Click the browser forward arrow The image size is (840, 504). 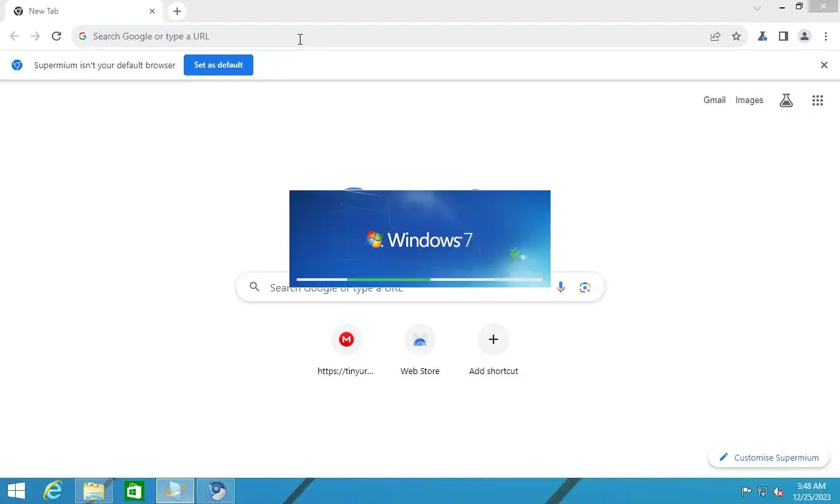35,37
